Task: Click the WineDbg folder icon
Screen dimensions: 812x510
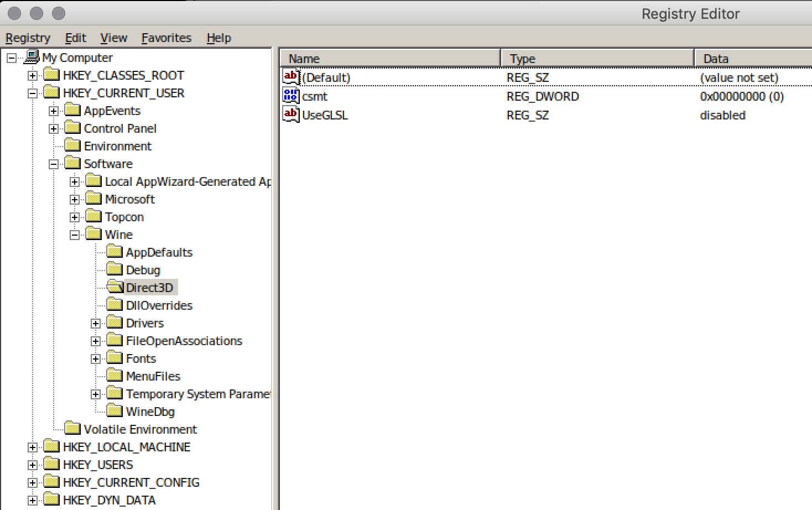Action: pos(114,411)
